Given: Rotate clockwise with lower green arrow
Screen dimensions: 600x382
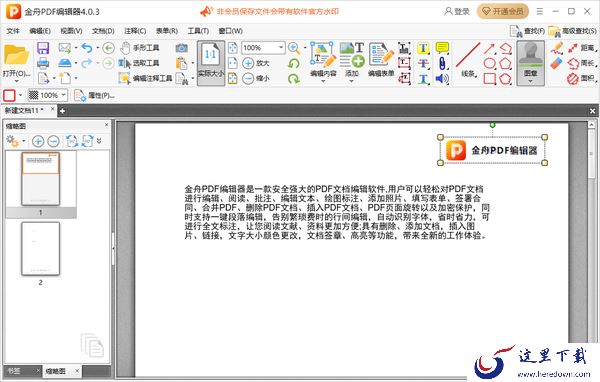Looking at the screenshot, I should click(x=294, y=78).
